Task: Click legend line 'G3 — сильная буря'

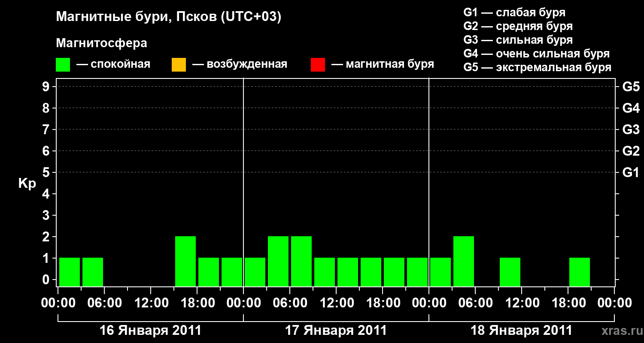Action: (518, 40)
